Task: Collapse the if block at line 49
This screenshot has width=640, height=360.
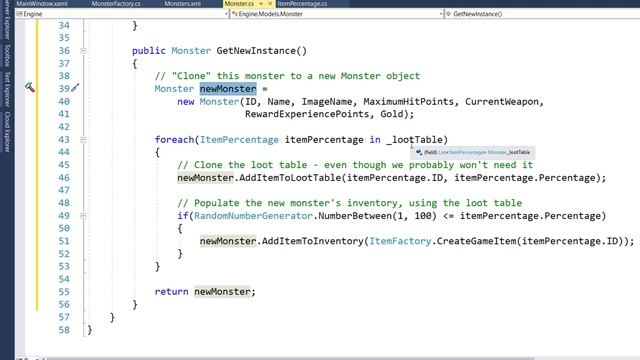Action: pos(83,216)
